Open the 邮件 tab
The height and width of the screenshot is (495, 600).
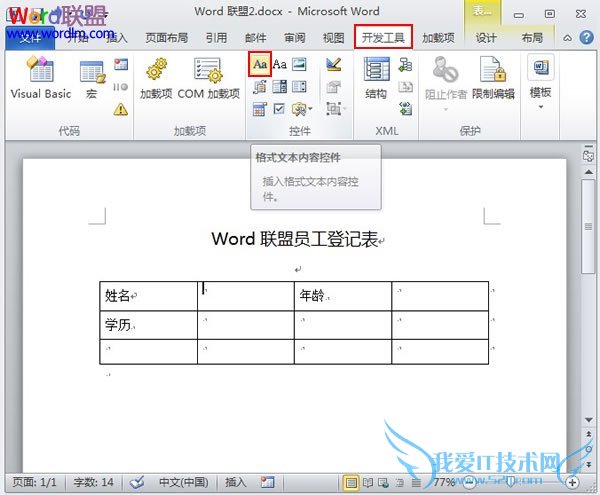click(x=256, y=38)
